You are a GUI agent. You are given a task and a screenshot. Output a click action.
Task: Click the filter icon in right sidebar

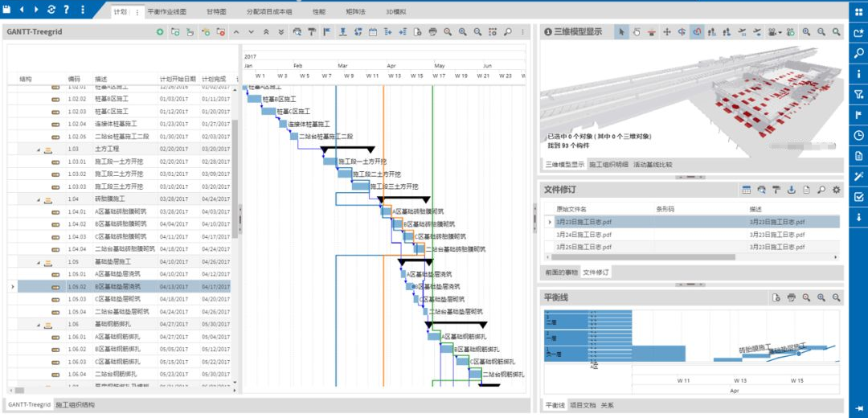point(858,95)
